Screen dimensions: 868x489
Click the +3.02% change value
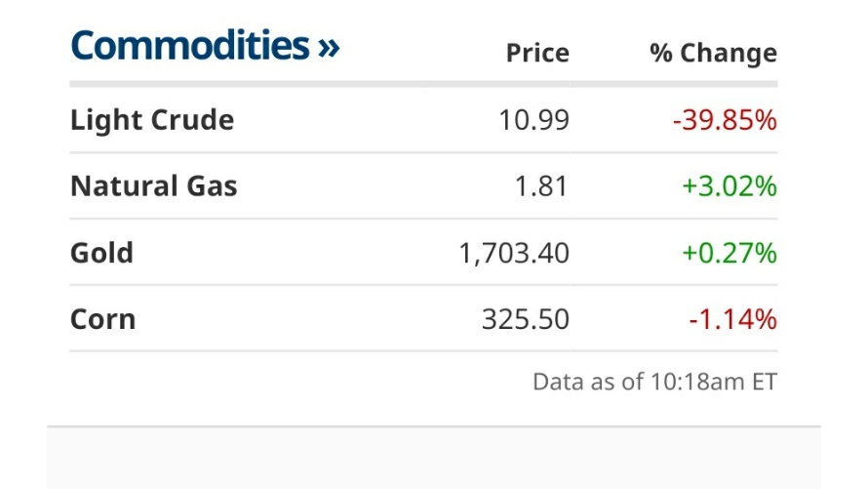coord(730,186)
